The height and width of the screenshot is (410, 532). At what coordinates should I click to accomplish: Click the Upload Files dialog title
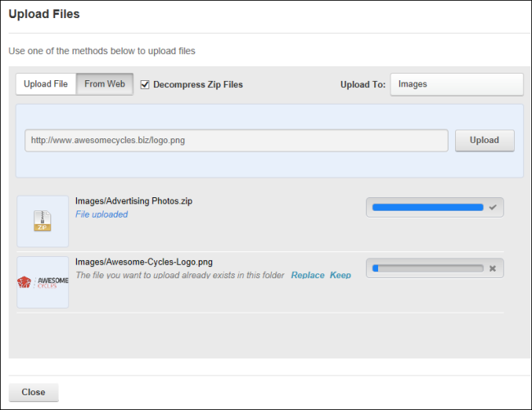click(44, 14)
